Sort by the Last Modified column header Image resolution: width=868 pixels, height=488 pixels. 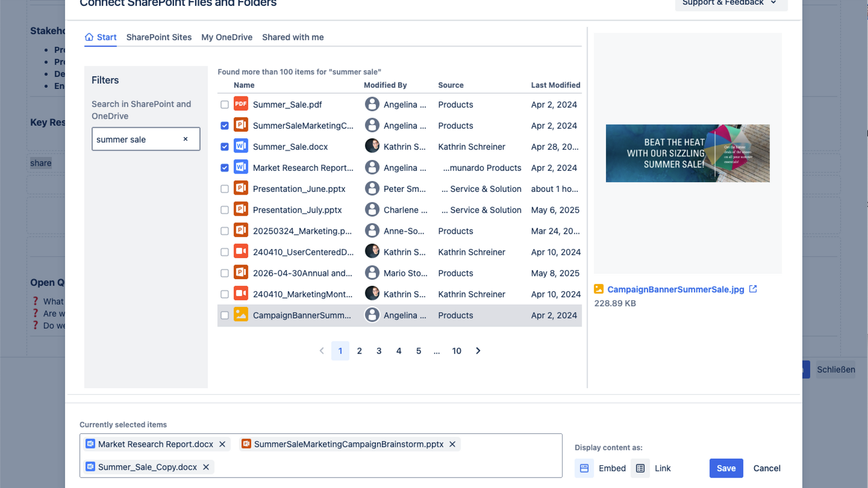[556, 85]
